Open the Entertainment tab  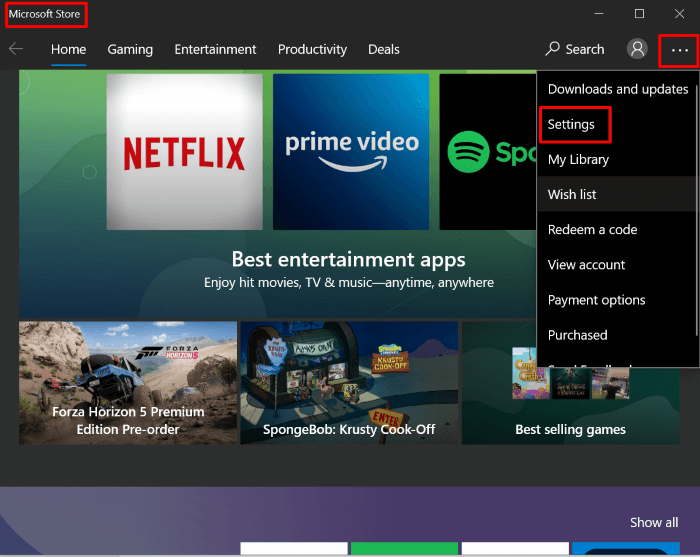(215, 49)
